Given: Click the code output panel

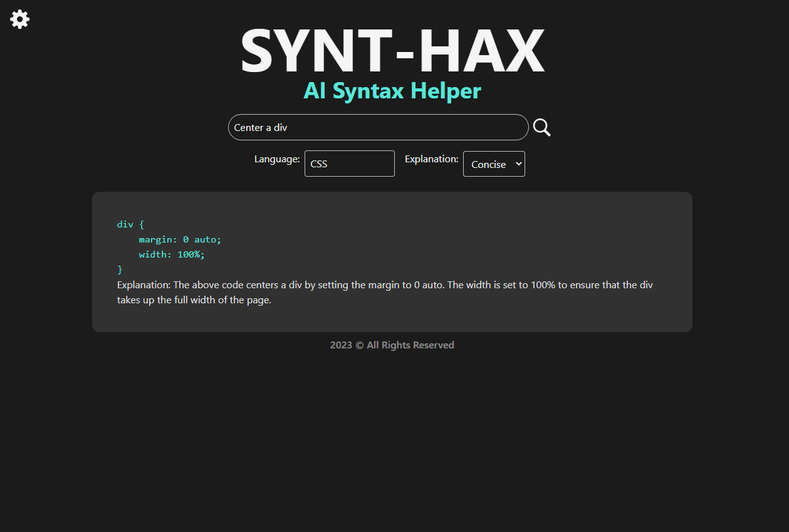Looking at the screenshot, I should [392, 261].
